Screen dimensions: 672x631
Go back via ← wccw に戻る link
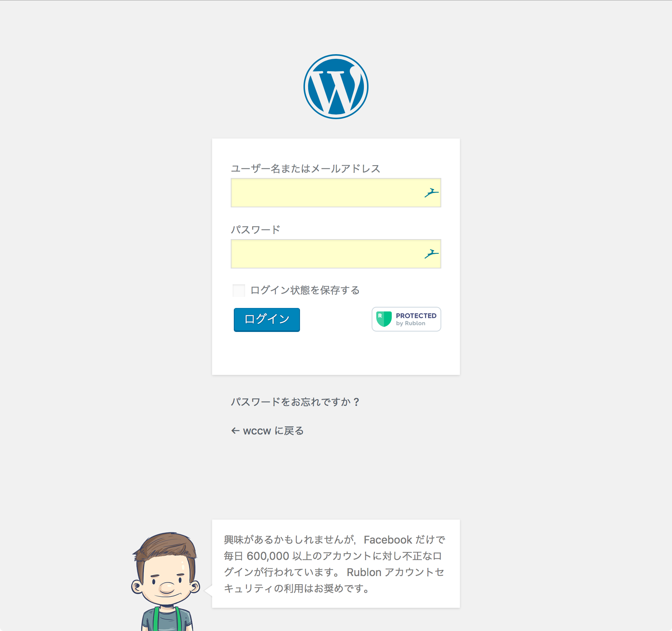pyautogui.click(x=267, y=431)
